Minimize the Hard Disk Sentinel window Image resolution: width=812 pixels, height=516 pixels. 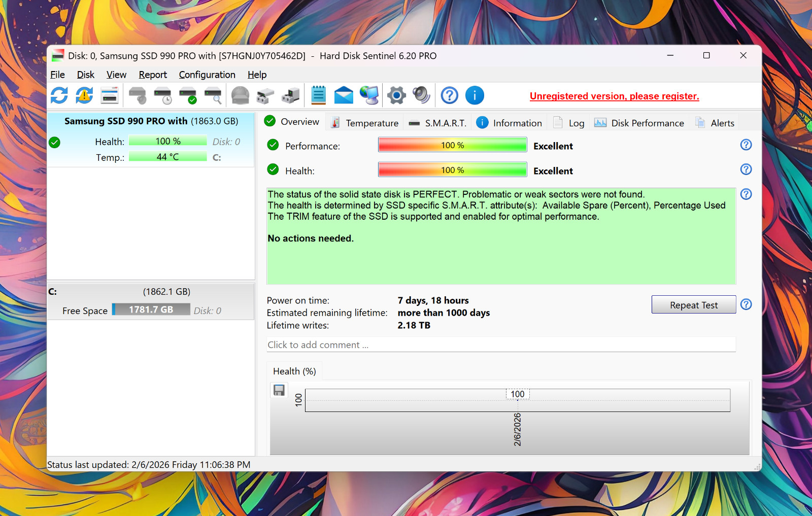[x=670, y=55]
